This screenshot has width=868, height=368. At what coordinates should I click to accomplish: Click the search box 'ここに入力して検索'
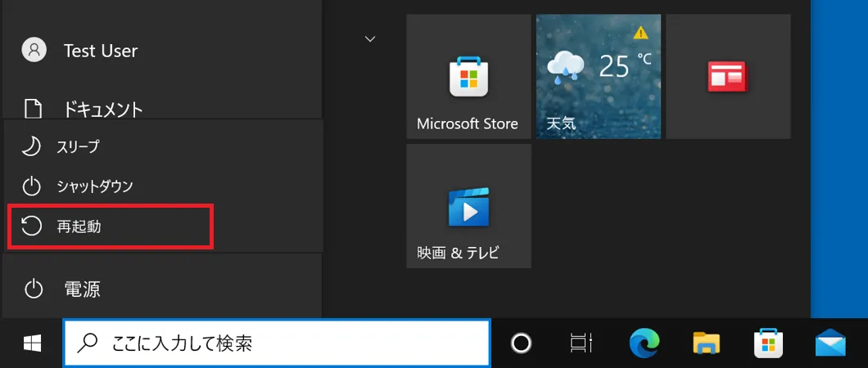point(277,343)
